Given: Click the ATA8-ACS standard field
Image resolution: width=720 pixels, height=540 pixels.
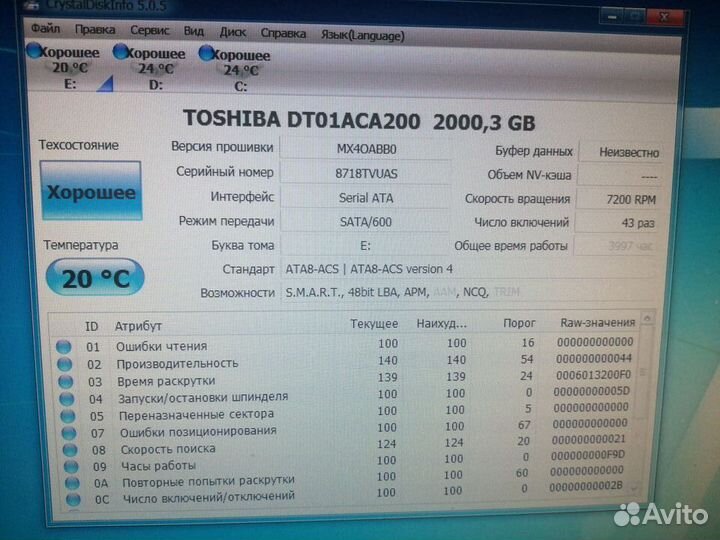Looking at the screenshot, I should coord(467,269).
